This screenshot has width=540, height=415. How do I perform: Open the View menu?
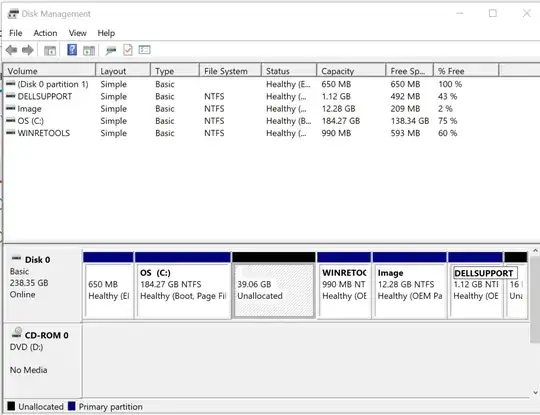pyautogui.click(x=77, y=33)
